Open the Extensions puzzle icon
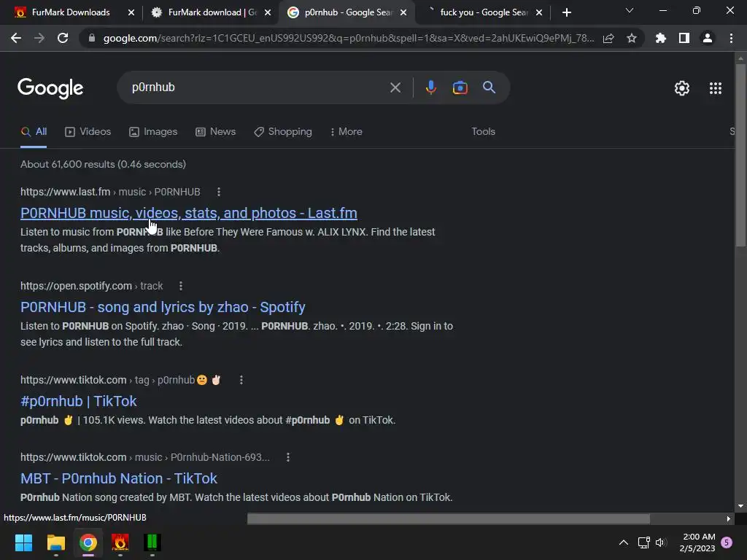 click(661, 38)
